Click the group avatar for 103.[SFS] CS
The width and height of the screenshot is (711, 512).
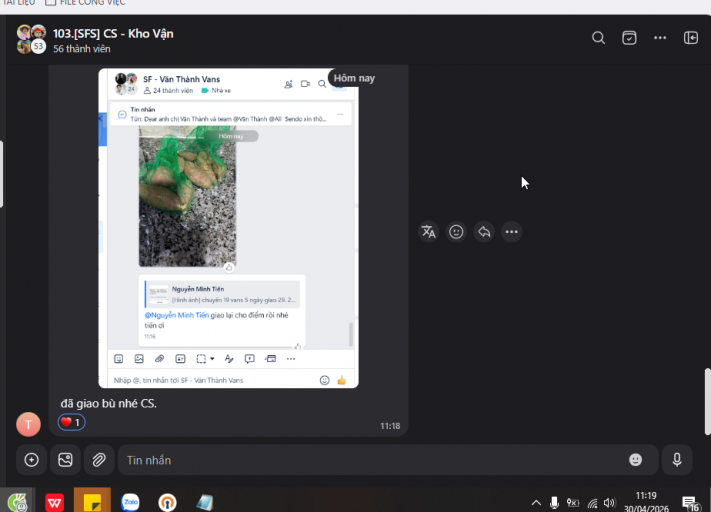[x=31, y=39]
